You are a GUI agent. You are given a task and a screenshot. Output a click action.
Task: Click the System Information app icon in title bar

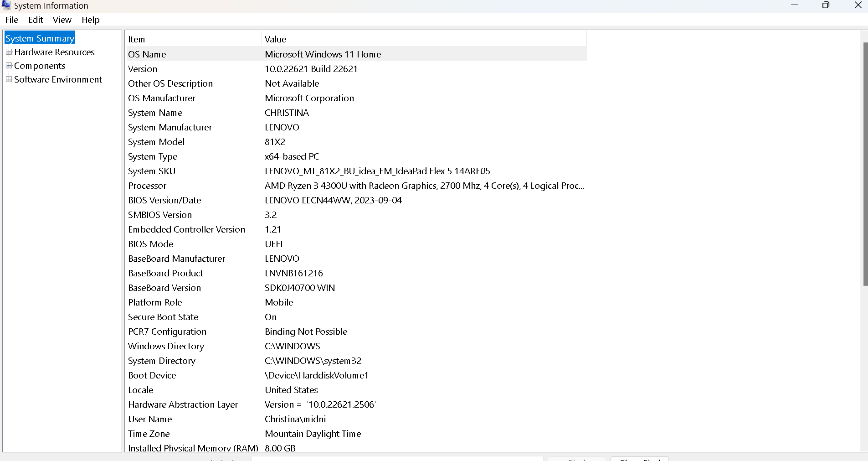pos(6,5)
